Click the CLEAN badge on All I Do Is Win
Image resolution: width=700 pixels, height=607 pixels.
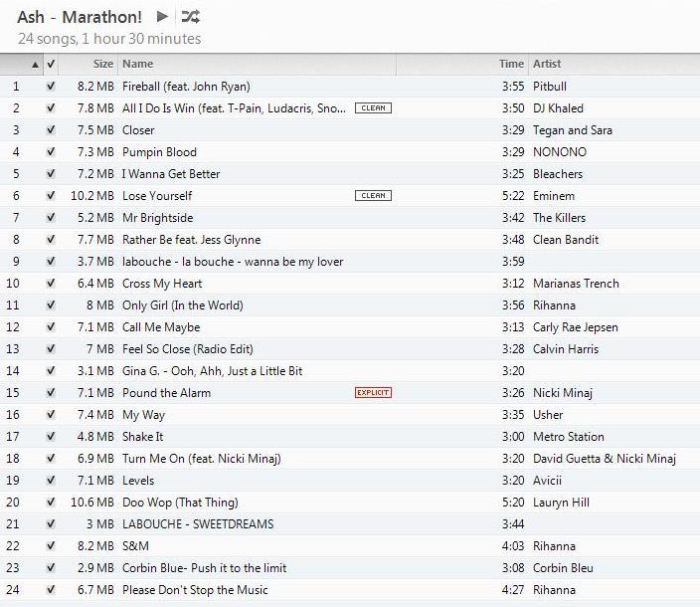pos(373,108)
